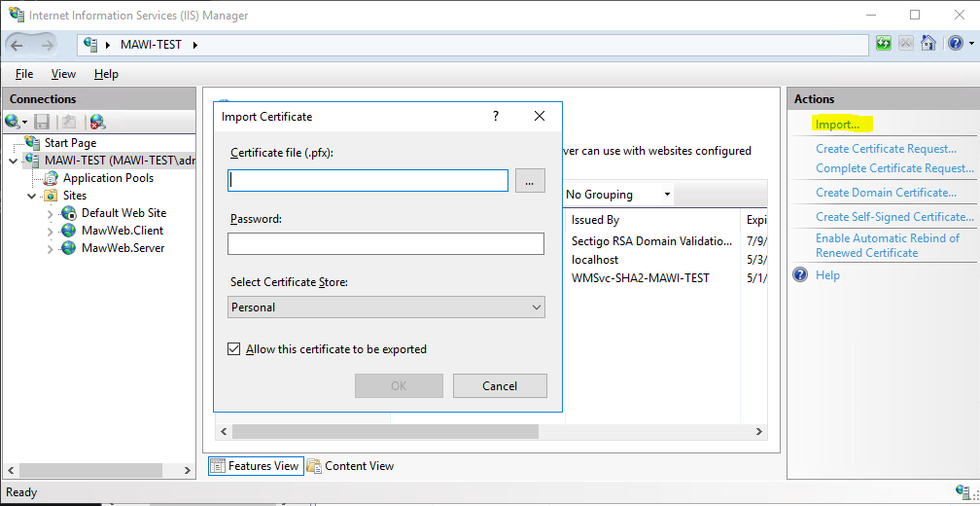980x506 pixels.
Task: Select the Sectigo RSA Domain Validation row
Action: [651, 240]
